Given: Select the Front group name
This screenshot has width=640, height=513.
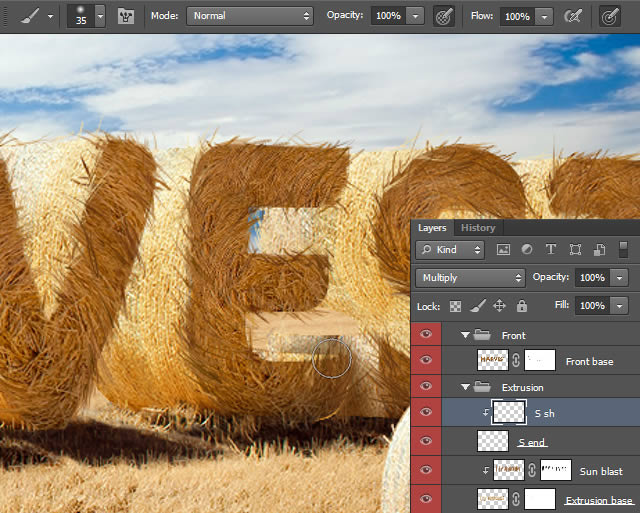Looking at the screenshot, I should (x=513, y=335).
